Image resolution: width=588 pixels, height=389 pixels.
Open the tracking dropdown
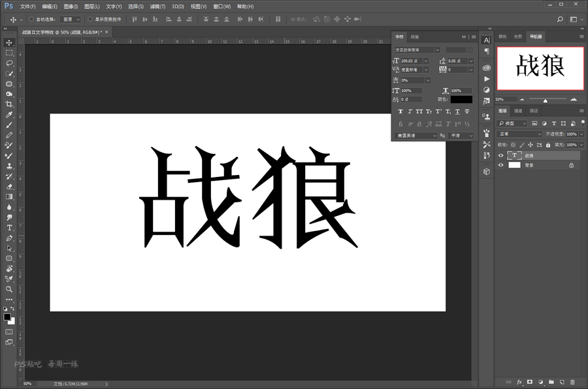pos(471,70)
